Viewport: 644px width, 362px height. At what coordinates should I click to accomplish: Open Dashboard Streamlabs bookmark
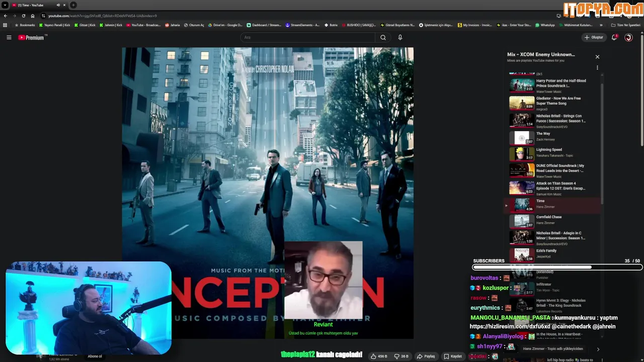(x=264, y=25)
